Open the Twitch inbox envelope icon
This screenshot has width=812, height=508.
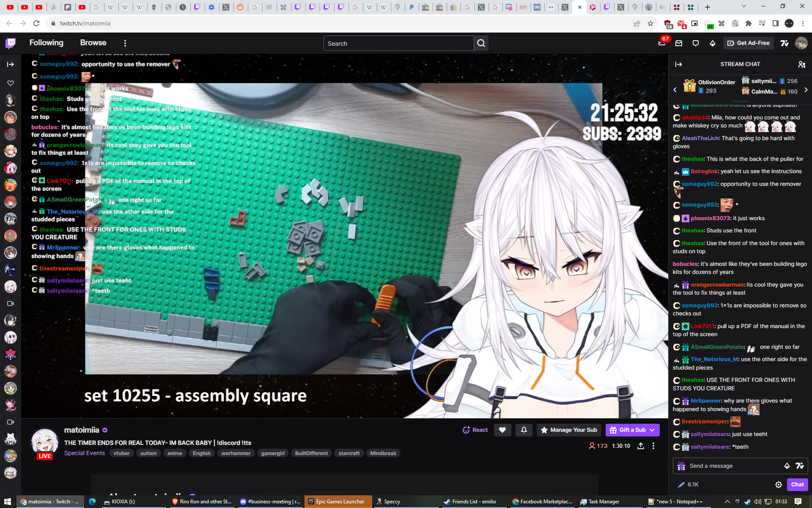[x=679, y=43]
